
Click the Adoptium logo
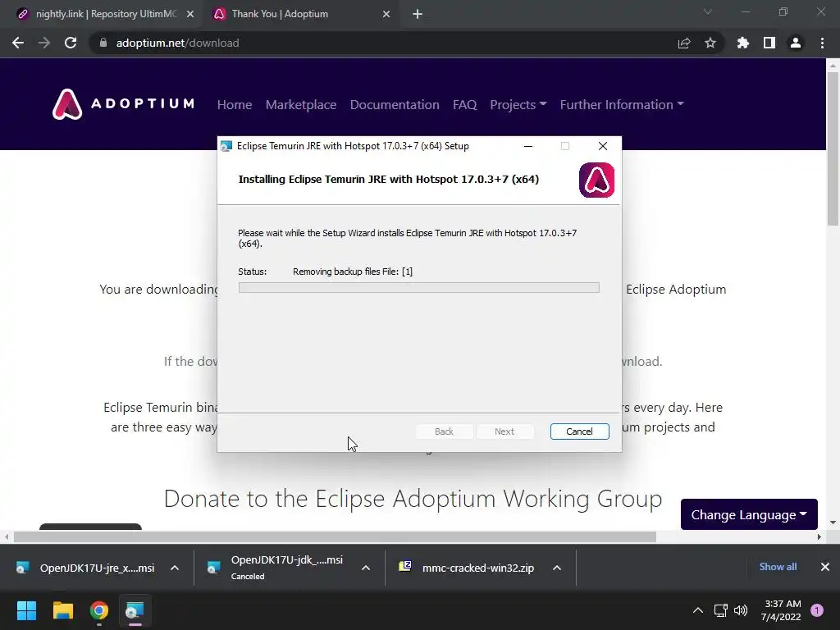click(x=123, y=104)
